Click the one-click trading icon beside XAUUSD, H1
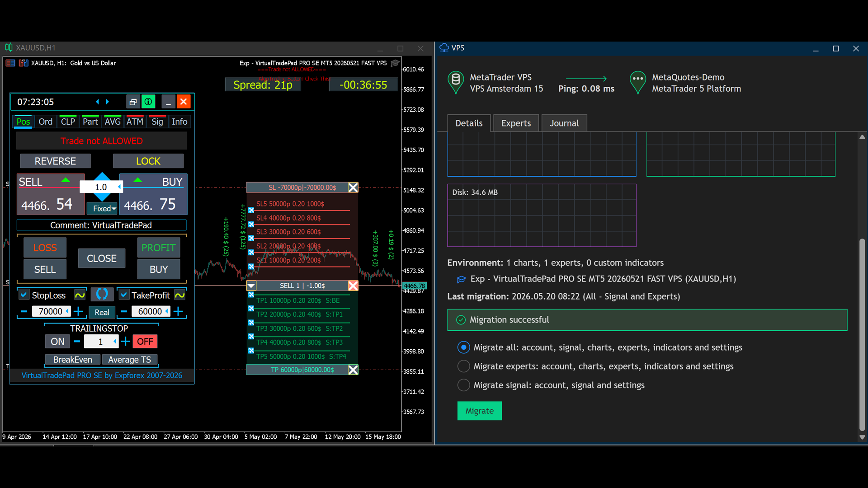This screenshot has width=868, height=488. (x=24, y=63)
